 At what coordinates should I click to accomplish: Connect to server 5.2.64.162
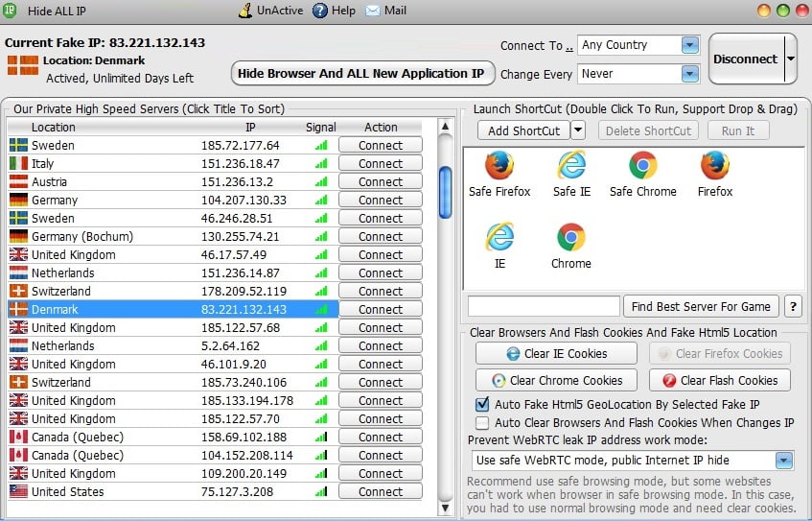pos(381,345)
